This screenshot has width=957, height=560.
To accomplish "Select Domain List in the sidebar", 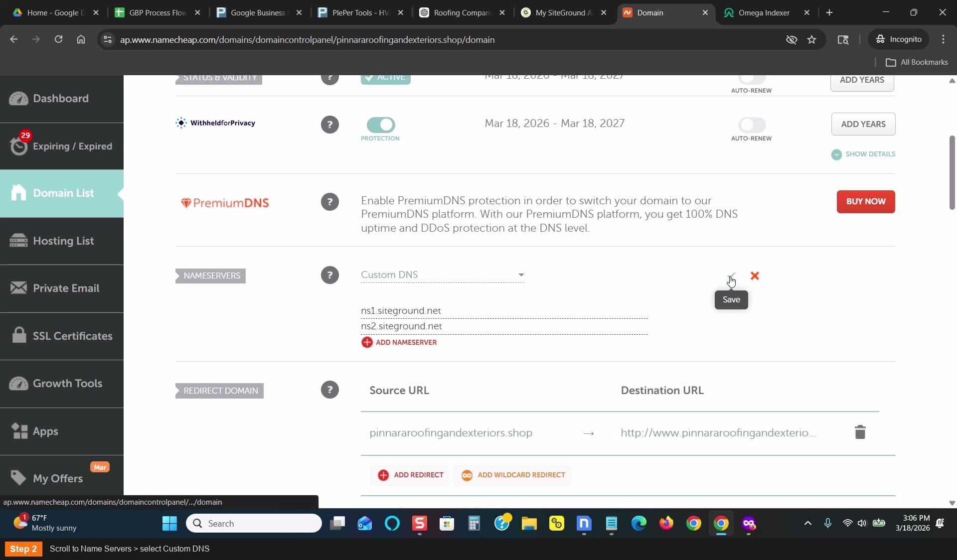I will 62,193.
